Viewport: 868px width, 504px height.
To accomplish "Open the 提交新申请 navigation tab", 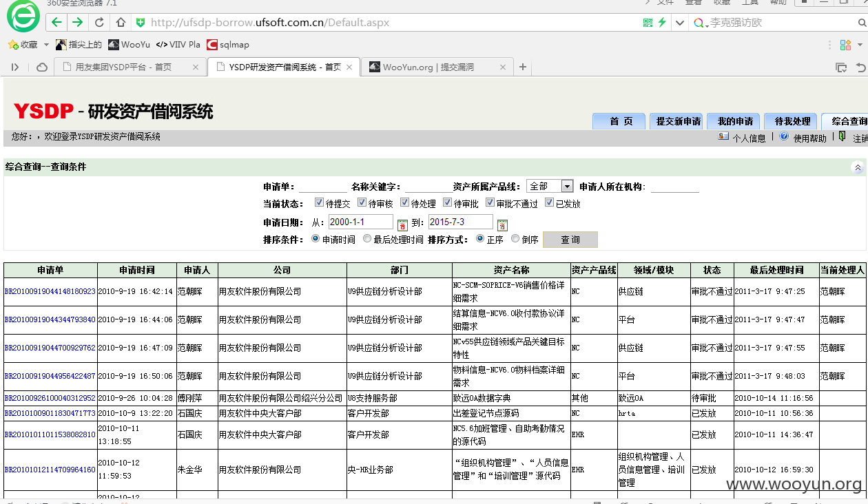I will tap(678, 121).
